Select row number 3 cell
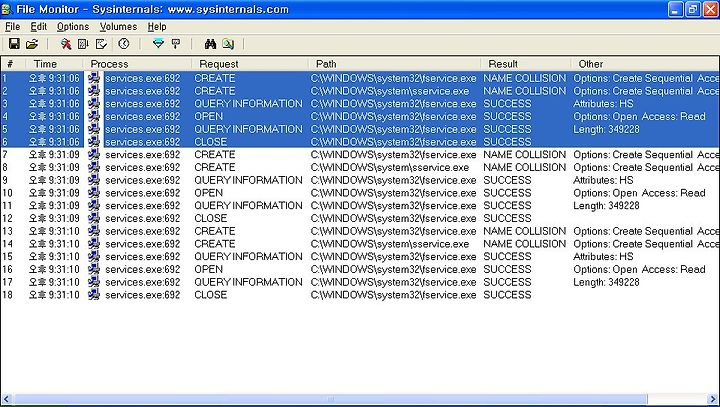Viewport: 720px width, 407px height. [5, 104]
